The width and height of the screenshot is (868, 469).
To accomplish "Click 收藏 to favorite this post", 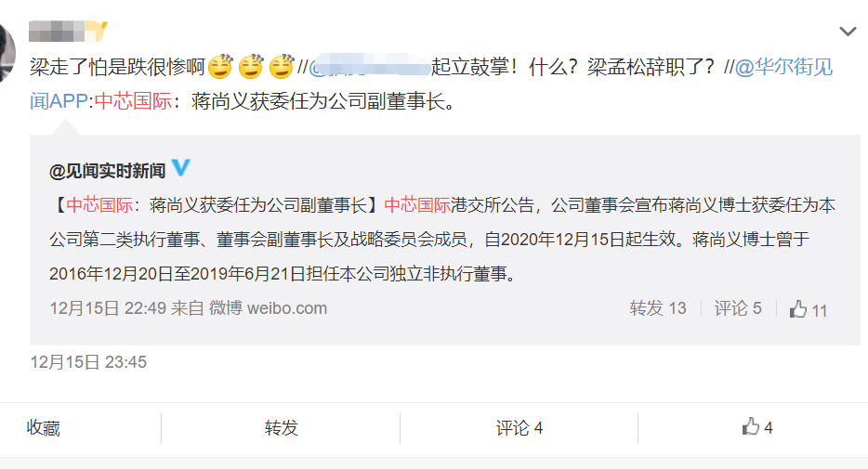I will pos(43,428).
